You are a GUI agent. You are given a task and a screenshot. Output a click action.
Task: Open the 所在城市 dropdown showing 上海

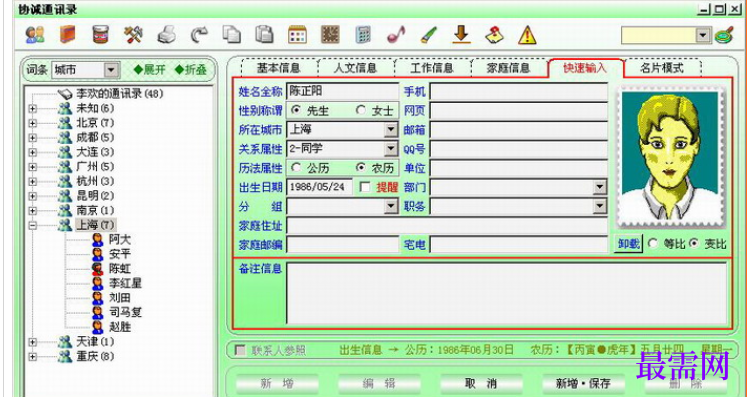[391, 129]
